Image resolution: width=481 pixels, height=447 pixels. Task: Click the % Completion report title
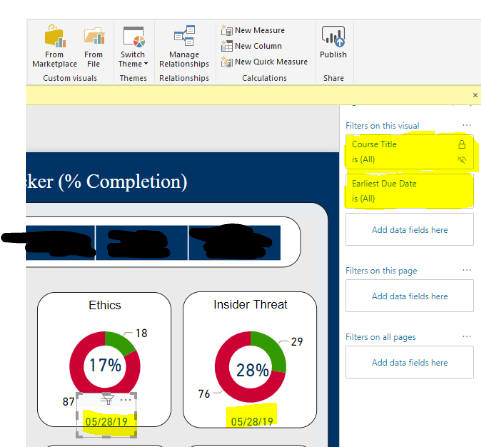(x=107, y=181)
